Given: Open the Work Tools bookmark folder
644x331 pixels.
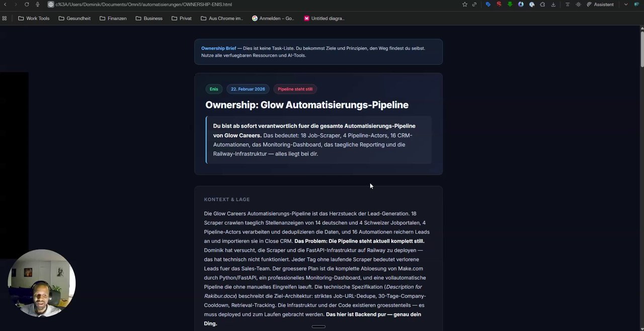Looking at the screenshot, I should pos(34,18).
